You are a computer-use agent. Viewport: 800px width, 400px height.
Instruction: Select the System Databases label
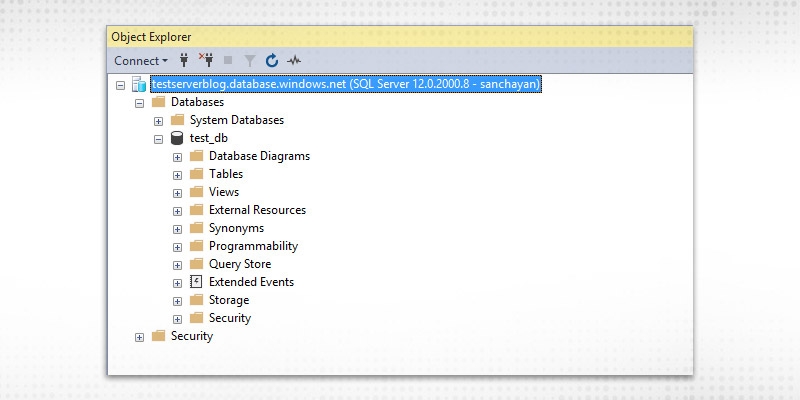tap(237, 120)
